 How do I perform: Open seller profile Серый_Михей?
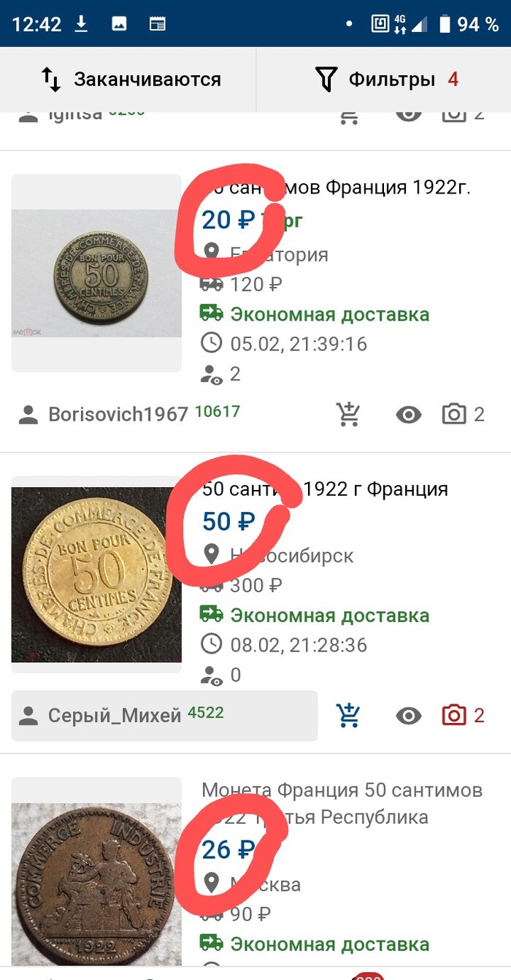tap(165, 716)
